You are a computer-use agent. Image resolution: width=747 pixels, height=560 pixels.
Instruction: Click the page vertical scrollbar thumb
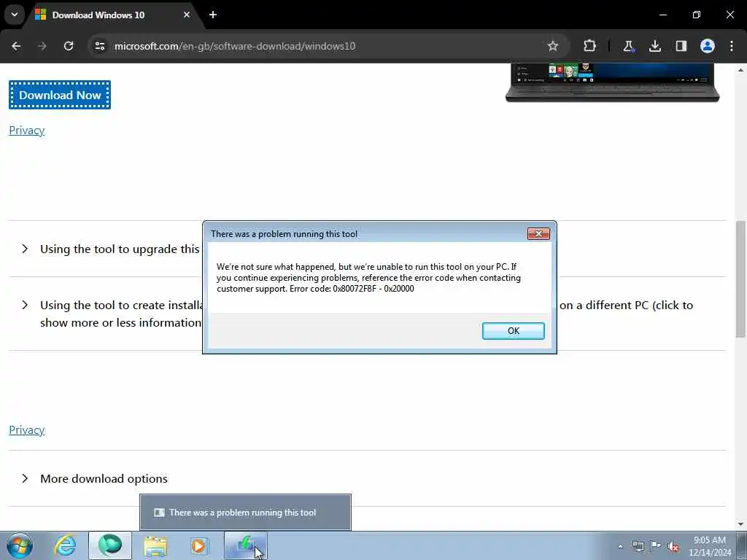740,279
